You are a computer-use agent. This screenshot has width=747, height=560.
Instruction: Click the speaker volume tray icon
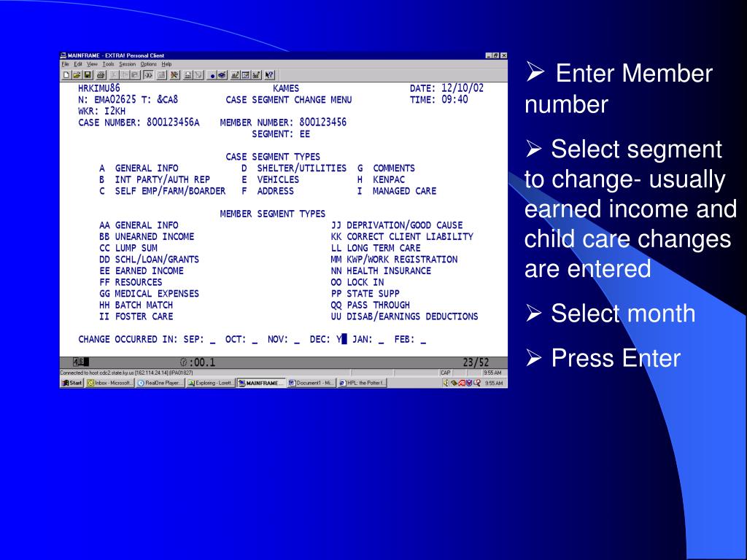[x=446, y=383]
